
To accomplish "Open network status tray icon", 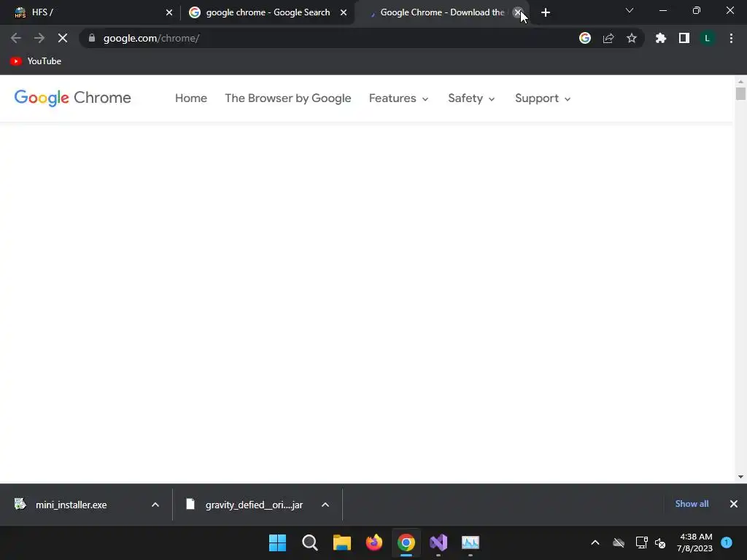I will click(x=642, y=542).
